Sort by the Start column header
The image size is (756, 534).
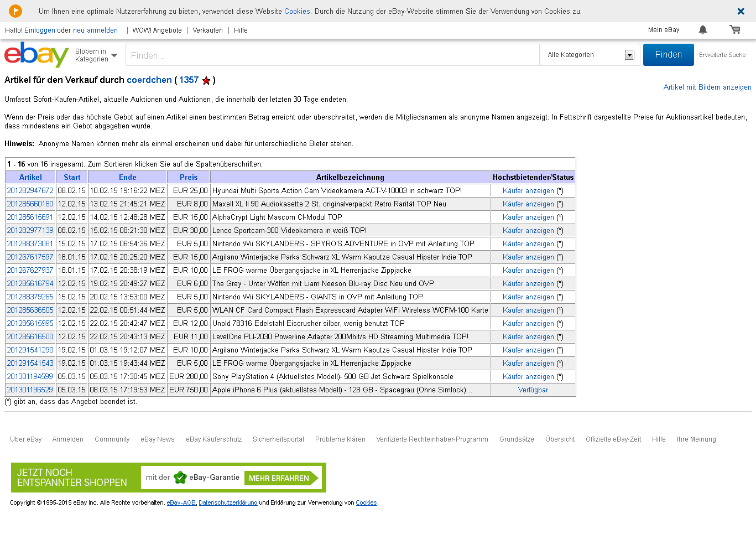[x=72, y=177]
